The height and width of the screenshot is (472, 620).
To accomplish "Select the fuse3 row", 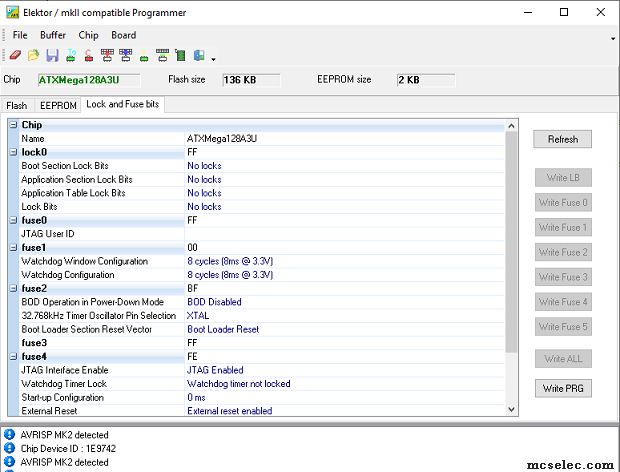I will [262, 343].
